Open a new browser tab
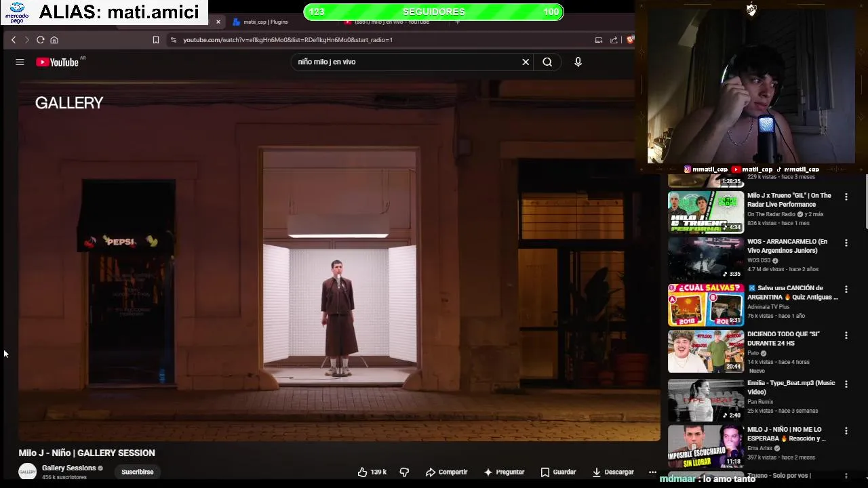This screenshot has height=488, width=868. pos(457,22)
